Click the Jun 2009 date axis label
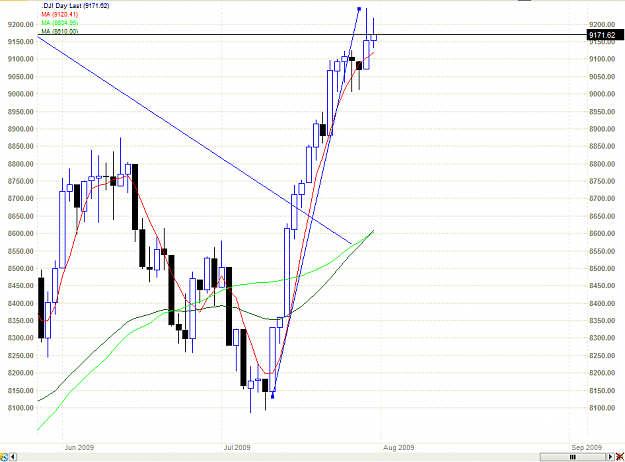Image resolution: width=625 pixels, height=462 pixels. [x=79, y=447]
